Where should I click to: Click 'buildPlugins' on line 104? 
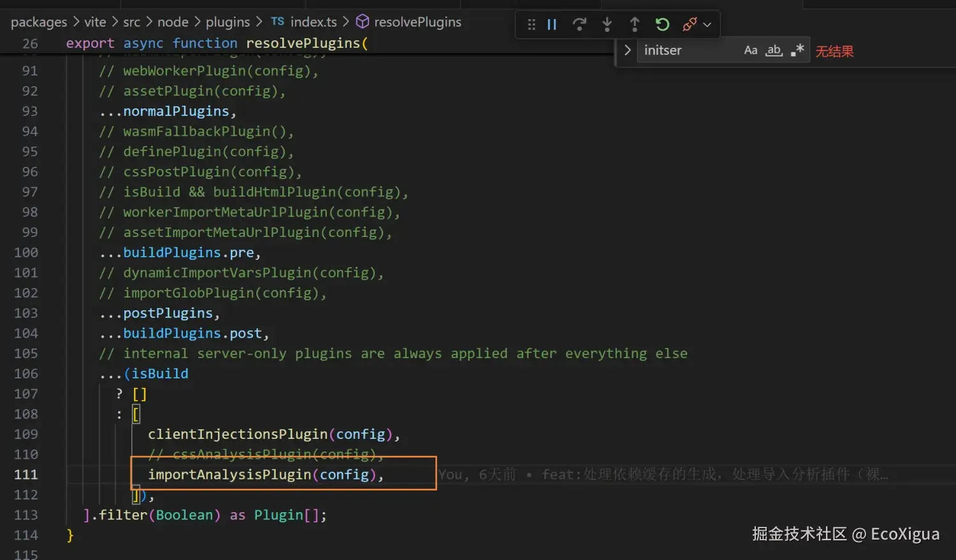pyautogui.click(x=172, y=334)
